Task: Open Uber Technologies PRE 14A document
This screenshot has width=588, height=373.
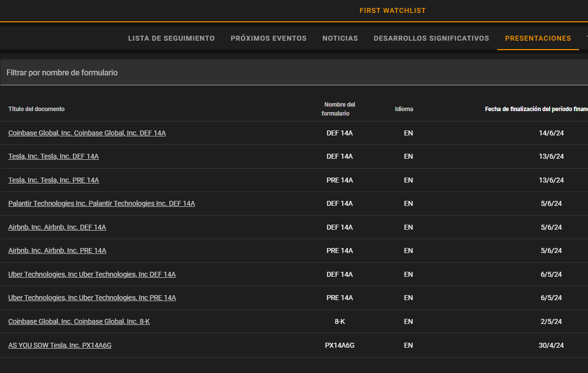Action: 92,298
